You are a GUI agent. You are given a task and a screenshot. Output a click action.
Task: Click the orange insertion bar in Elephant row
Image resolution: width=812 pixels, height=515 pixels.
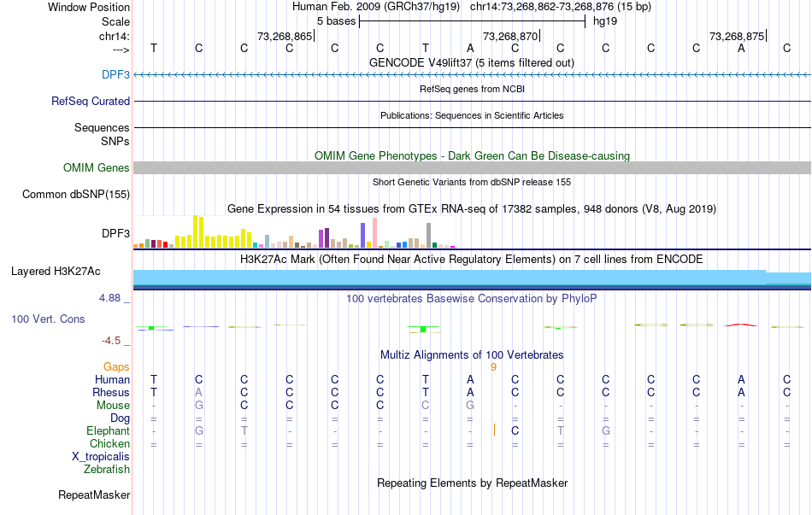point(495,430)
